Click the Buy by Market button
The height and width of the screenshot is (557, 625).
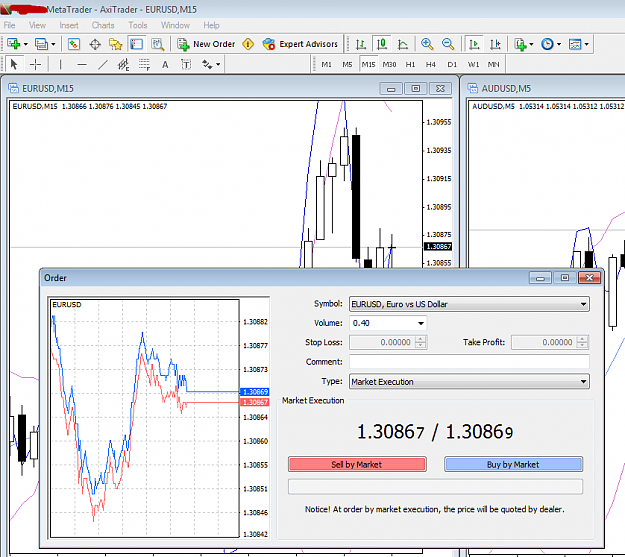tap(513, 464)
